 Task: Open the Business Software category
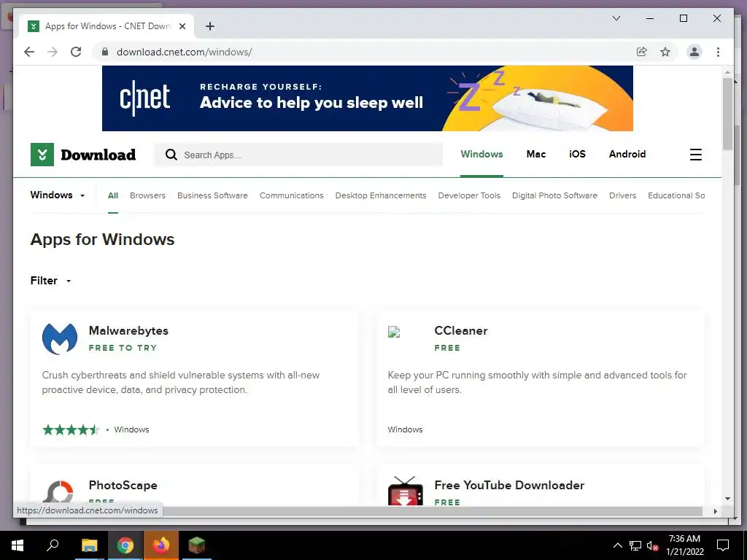[212, 195]
